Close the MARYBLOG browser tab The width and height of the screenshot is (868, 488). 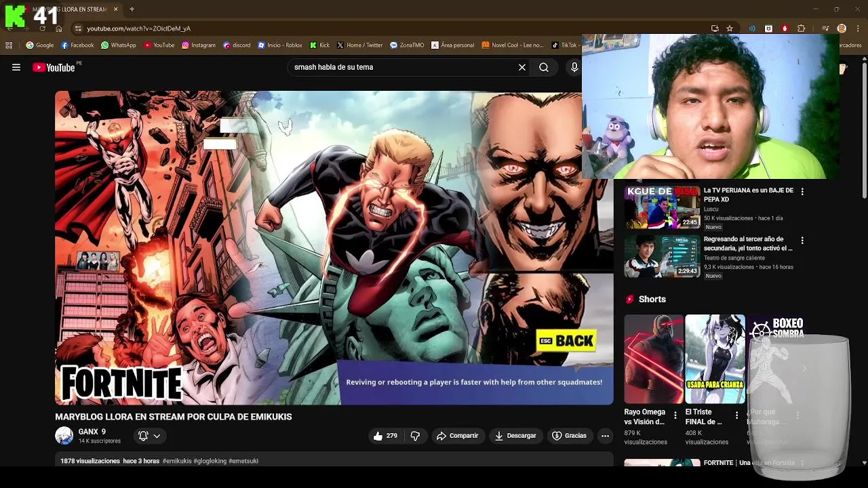pos(115,9)
